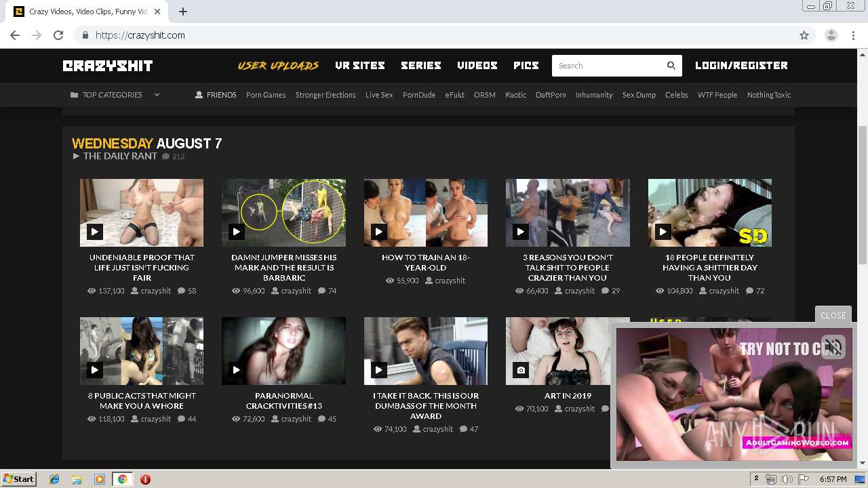Click the search magnifier icon
Viewport: 868px width, 488px height.
(x=671, y=66)
